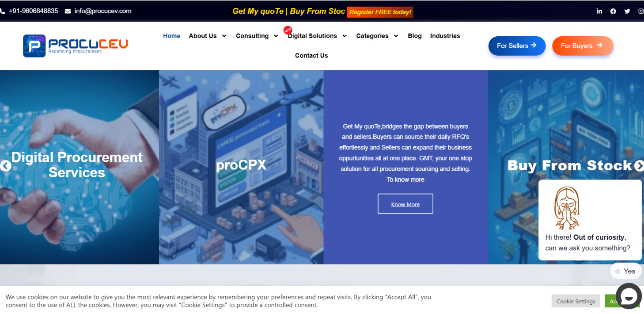This screenshot has height=314, width=644.
Task: Go to the Industries menu item
Action: pyautogui.click(x=445, y=36)
